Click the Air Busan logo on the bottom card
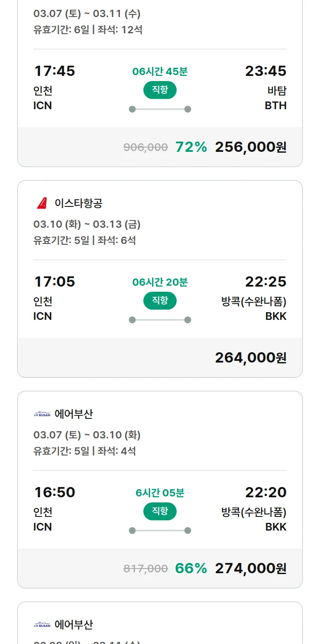This screenshot has width=320, height=644. (42, 625)
